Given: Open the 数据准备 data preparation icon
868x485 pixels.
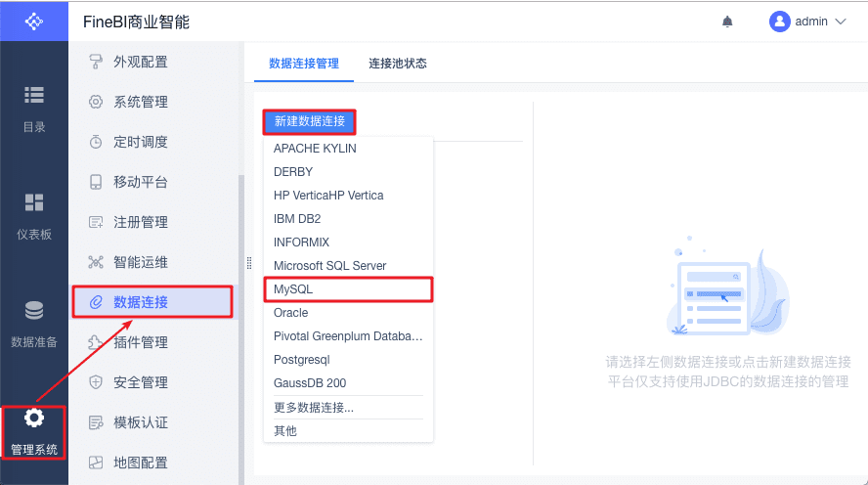Looking at the screenshot, I should coord(34,311).
